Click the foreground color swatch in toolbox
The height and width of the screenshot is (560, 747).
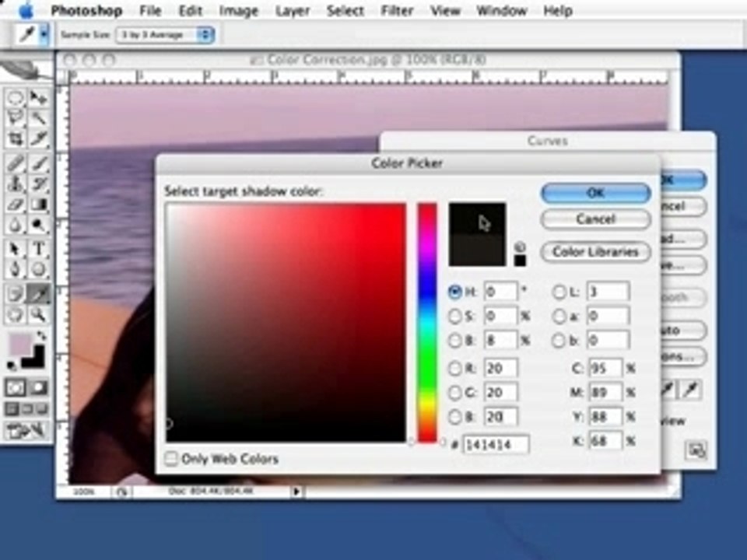point(19,345)
